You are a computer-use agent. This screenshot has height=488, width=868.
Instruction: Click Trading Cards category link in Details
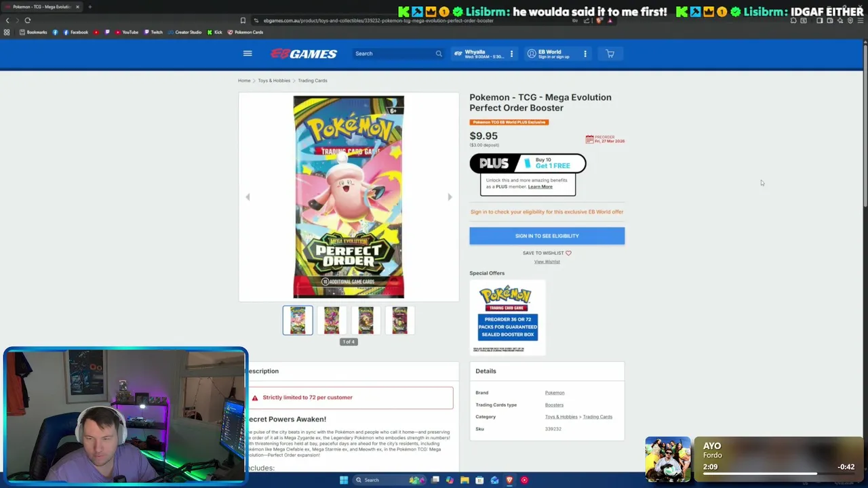tap(597, 417)
